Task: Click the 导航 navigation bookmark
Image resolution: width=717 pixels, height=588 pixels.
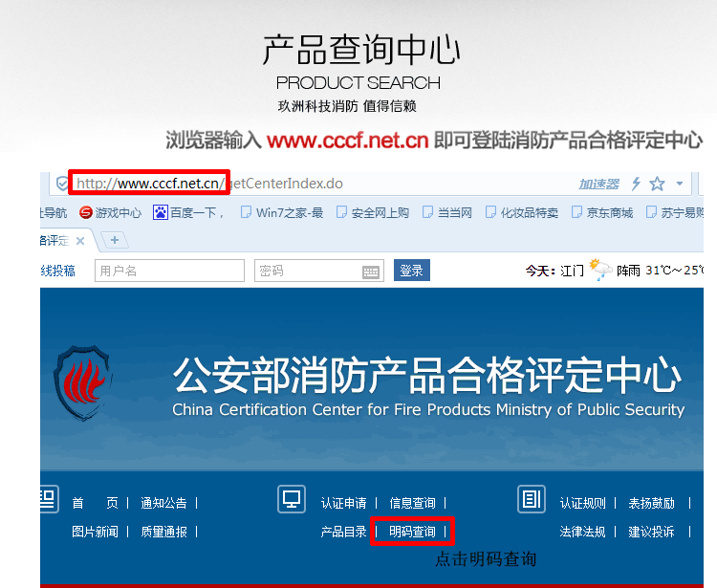Action: [54, 212]
